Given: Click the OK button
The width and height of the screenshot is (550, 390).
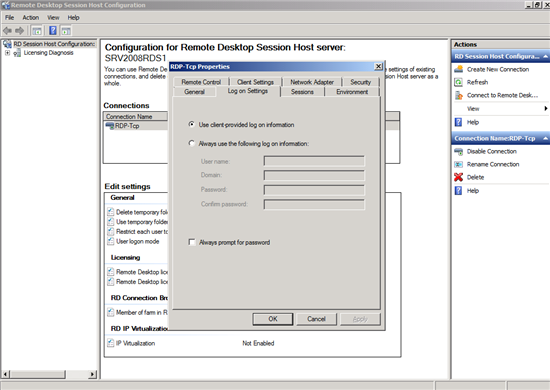Looking at the screenshot, I should pyautogui.click(x=273, y=319).
